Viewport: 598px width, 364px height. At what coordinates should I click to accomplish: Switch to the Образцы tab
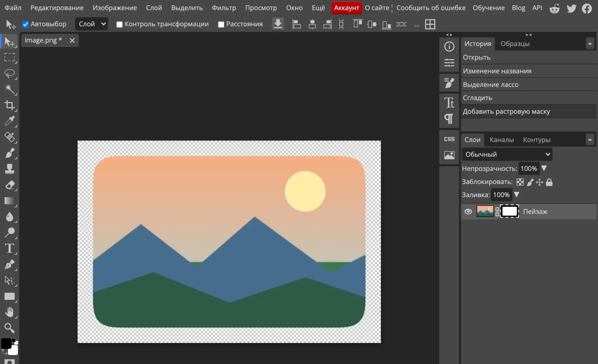coord(515,44)
